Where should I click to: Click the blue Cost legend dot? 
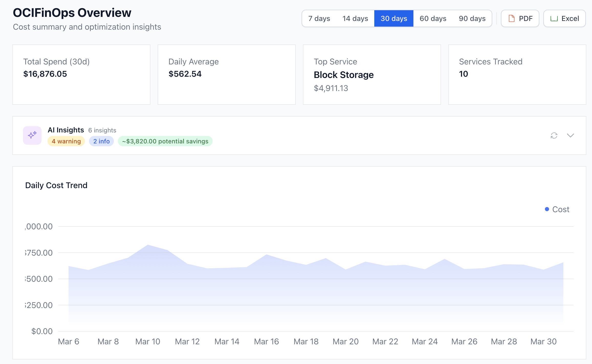[547, 209]
